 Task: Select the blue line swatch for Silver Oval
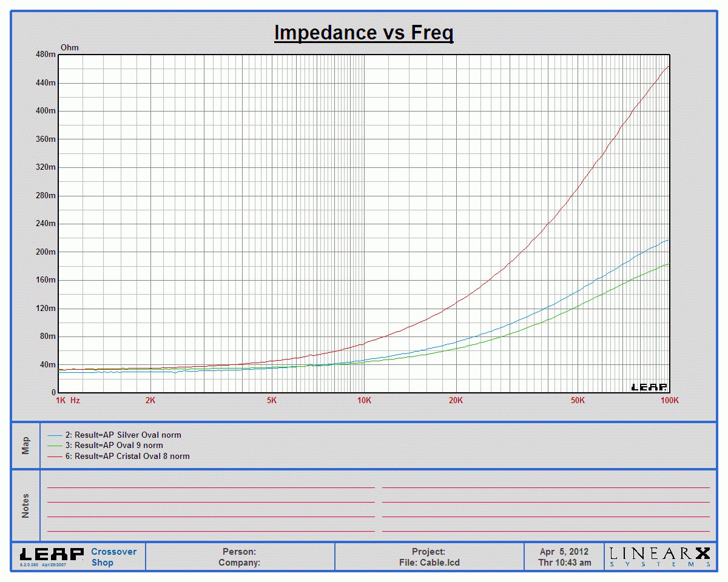pyautogui.click(x=55, y=435)
